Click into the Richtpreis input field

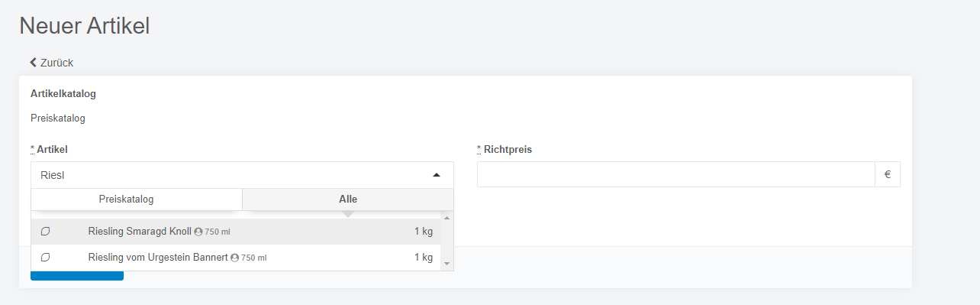676,174
